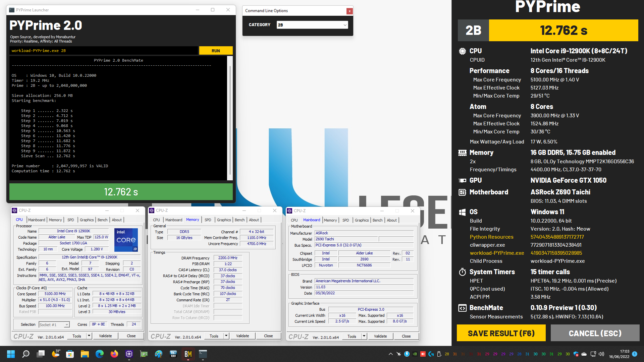This screenshot has width=644, height=362.
Task: Launch Firefox from taskbar
Action: [x=114, y=354]
